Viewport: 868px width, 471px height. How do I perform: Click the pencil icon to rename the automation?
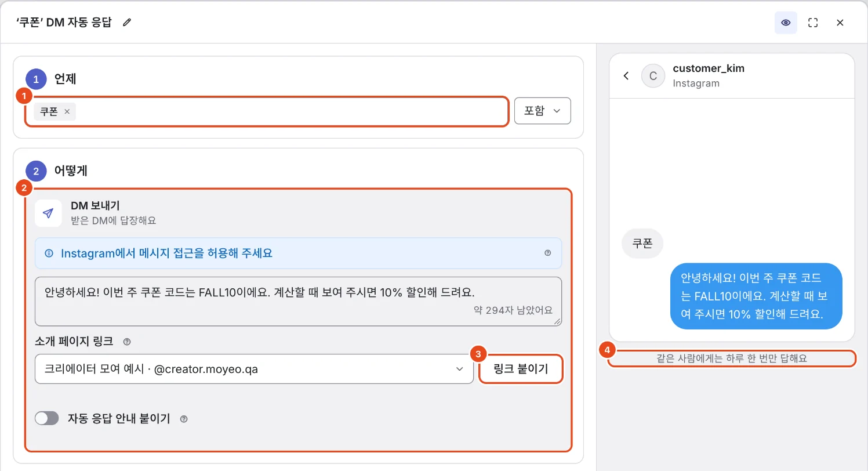click(x=127, y=23)
